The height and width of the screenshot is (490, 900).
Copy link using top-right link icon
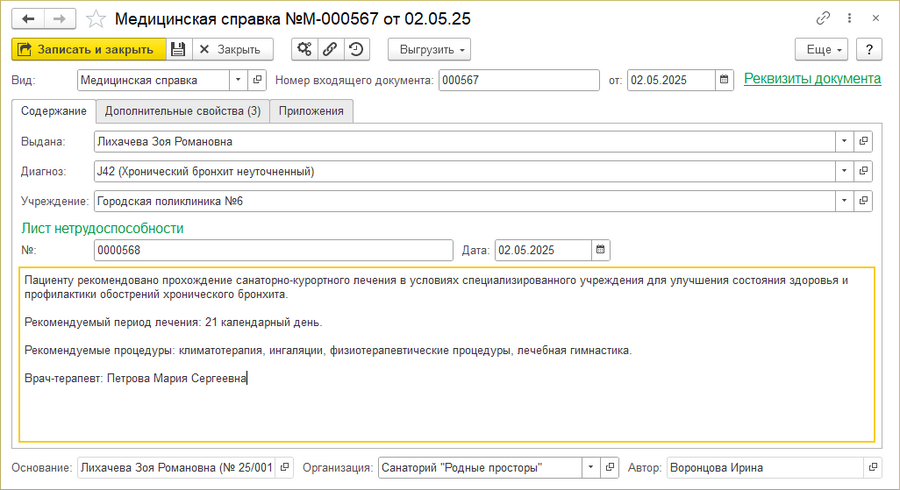[x=823, y=18]
